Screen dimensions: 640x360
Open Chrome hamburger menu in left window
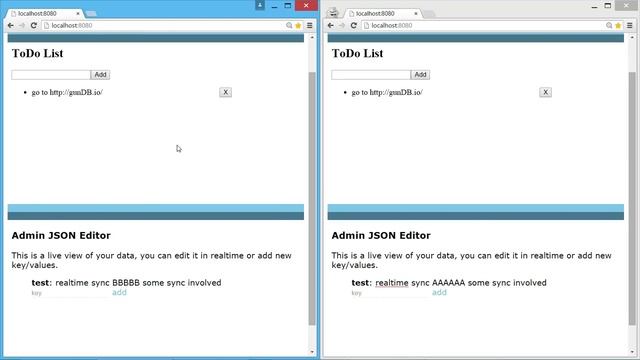pos(310,25)
